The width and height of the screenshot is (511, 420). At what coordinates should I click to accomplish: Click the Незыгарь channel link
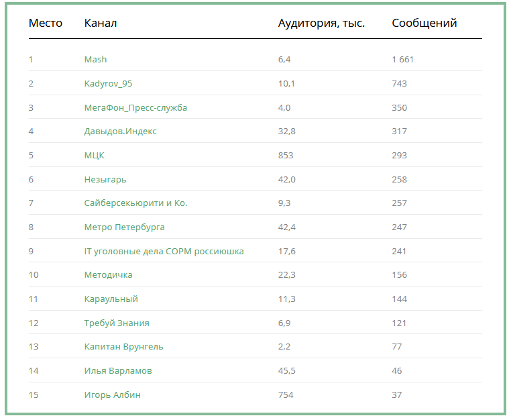[x=105, y=180]
